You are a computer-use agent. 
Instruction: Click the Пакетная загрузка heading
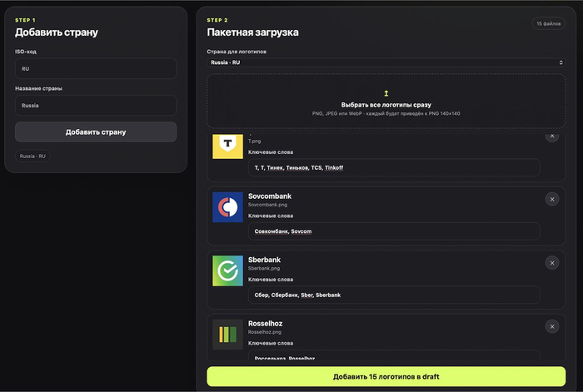[x=252, y=32]
